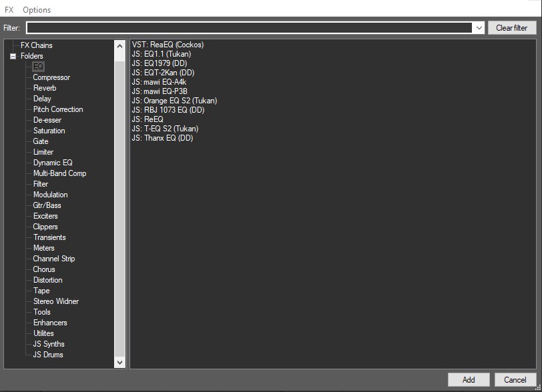Viewport: 542px width, 392px height.
Task: Select the Reverb folder
Action: tap(45, 88)
